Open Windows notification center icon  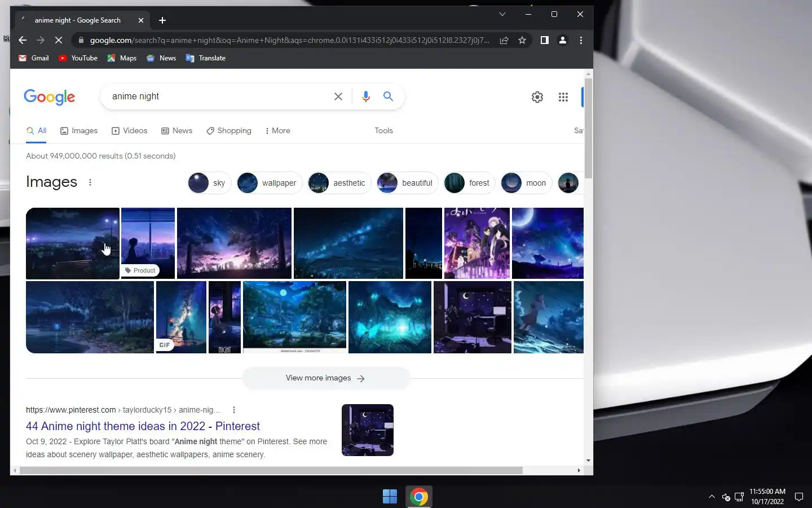pyautogui.click(x=798, y=497)
